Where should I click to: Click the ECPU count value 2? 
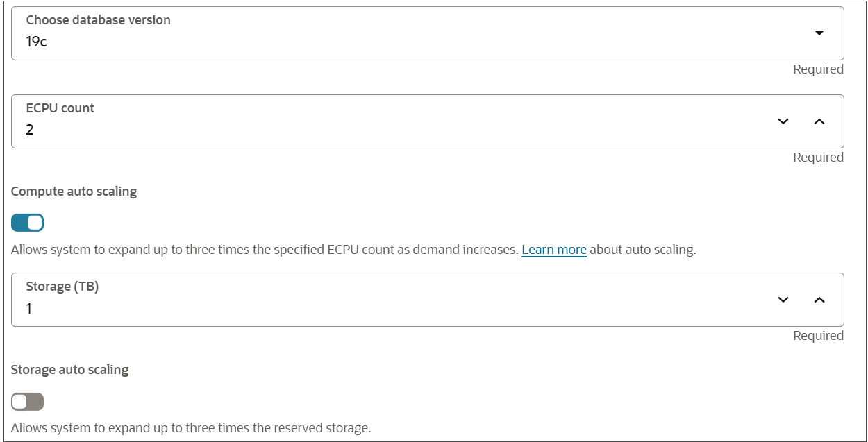(30, 130)
